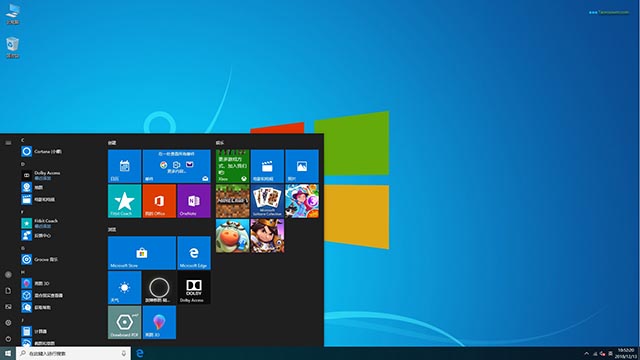The height and width of the screenshot is (360, 640).
Task: Open the network icon in the tray
Action: click(595, 354)
